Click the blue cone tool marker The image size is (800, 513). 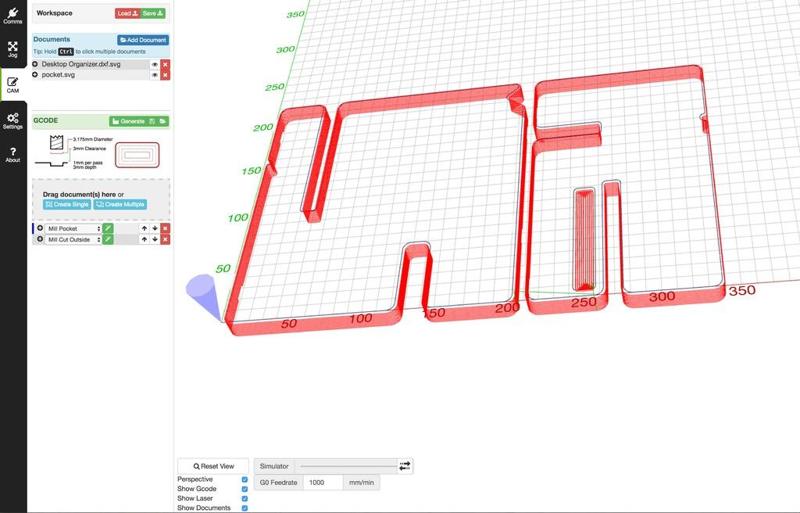[x=204, y=297]
